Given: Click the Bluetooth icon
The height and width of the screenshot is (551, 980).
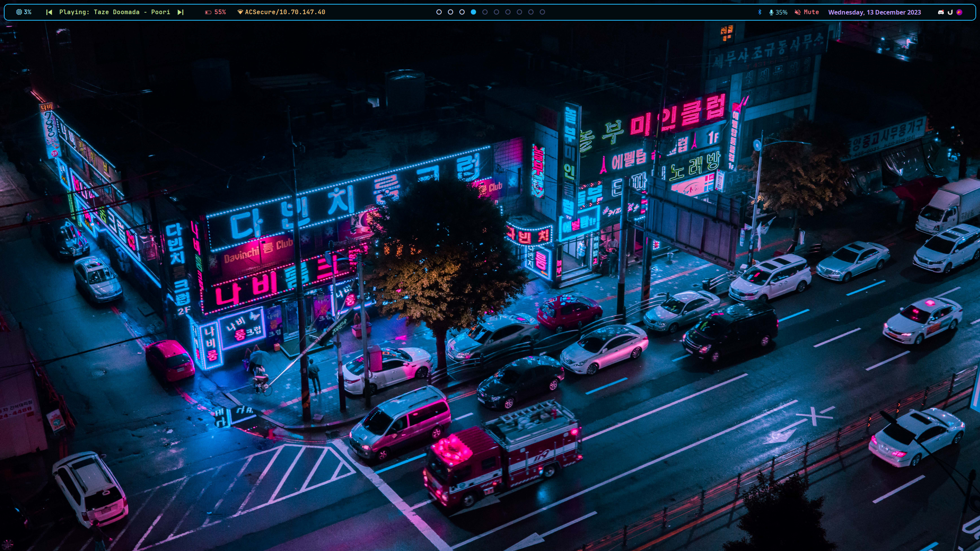Looking at the screenshot, I should (x=760, y=12).
